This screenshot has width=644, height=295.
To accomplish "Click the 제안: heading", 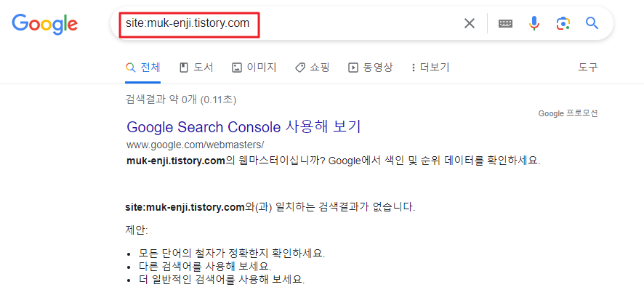I will coord(137,230).
